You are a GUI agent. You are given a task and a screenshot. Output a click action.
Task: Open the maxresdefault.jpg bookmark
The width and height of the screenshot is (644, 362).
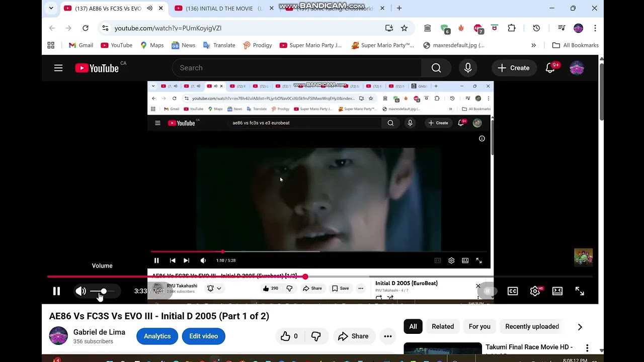point(454,45)
